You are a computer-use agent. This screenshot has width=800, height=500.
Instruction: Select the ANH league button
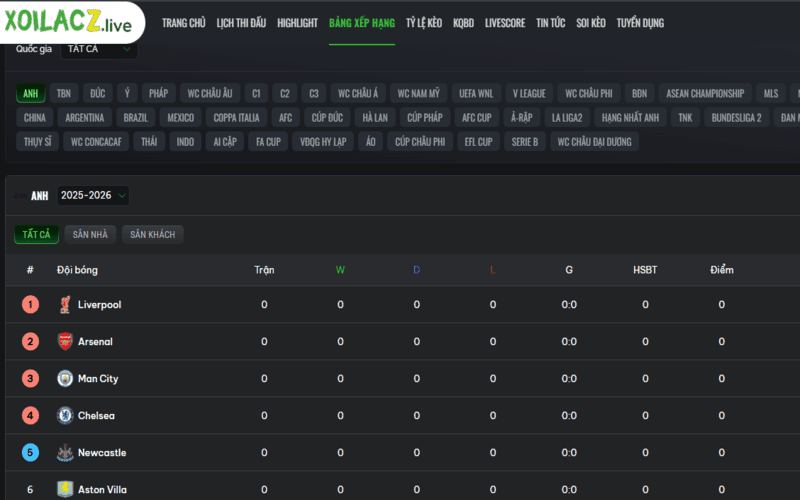[x=31, y=93]
